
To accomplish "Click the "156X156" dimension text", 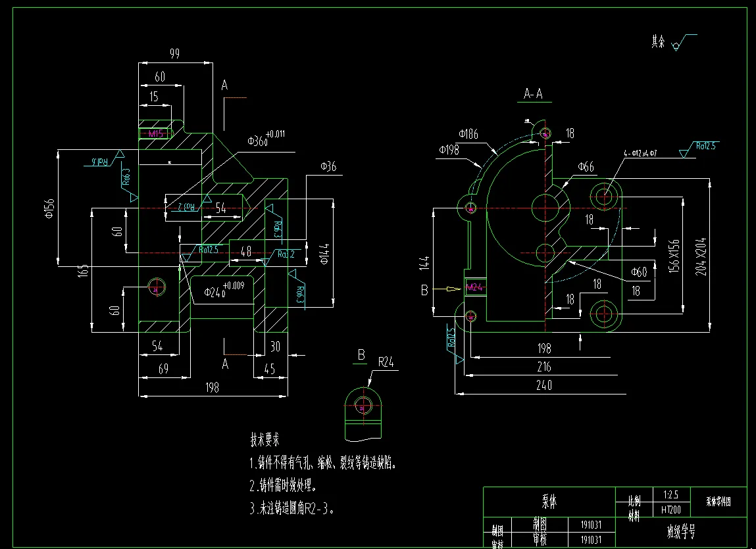I will click(x=674, y=256).
